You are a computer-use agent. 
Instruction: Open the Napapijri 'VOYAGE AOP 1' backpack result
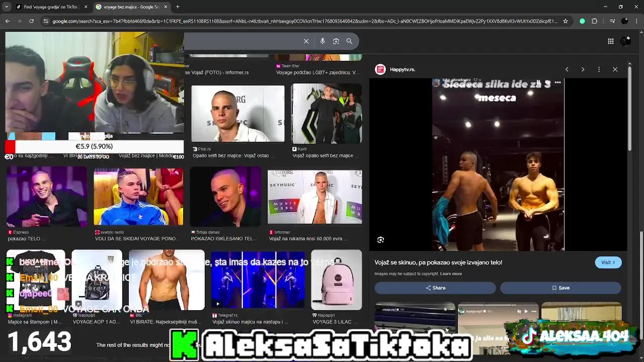97,280
